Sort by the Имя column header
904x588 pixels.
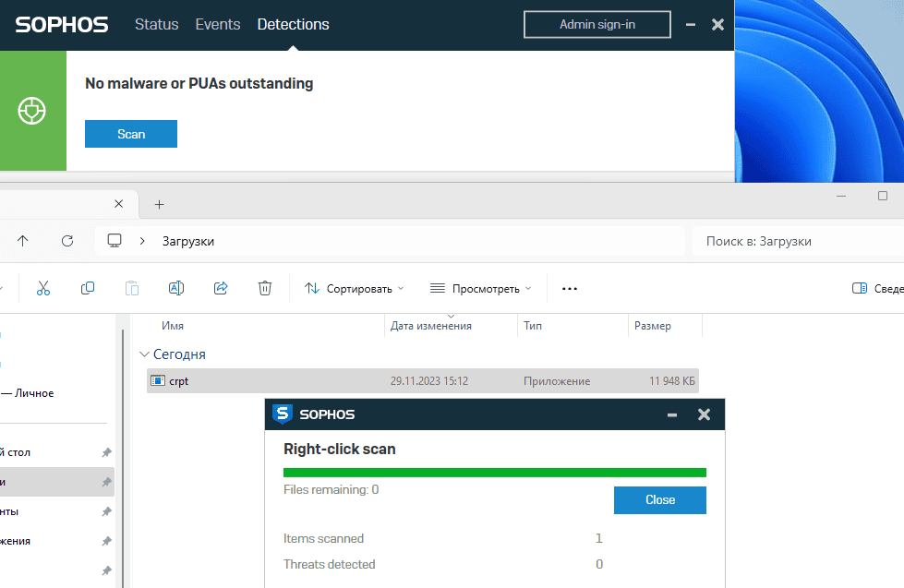[173, 326]
